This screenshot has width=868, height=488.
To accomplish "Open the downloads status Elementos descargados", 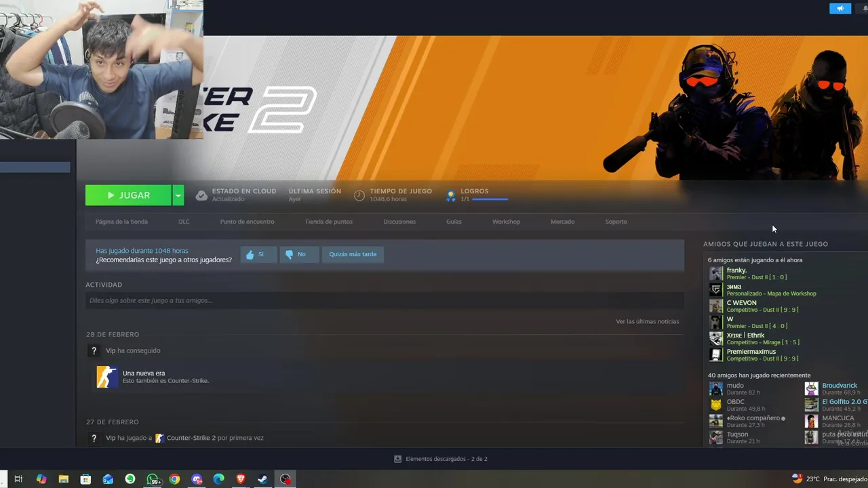I will [x=446, y=459].
